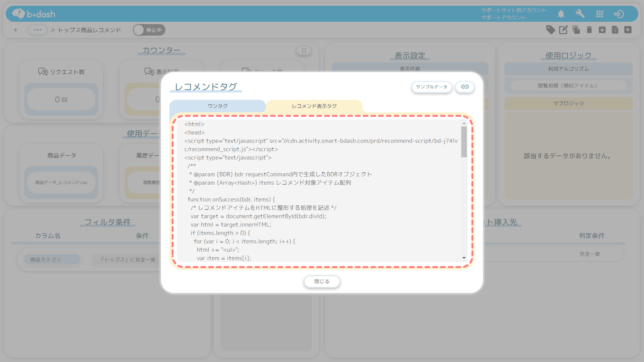The width and height of the screenshot is (644, 362).
Task: Click the サンプルデータ button
Action: pos(431,87)
